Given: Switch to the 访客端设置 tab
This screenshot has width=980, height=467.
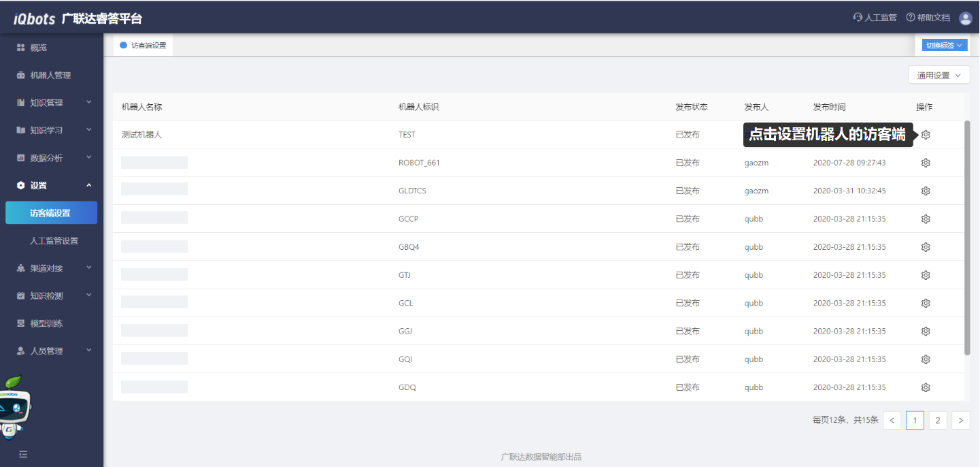Looking at the screenshot, I should 143,46.
